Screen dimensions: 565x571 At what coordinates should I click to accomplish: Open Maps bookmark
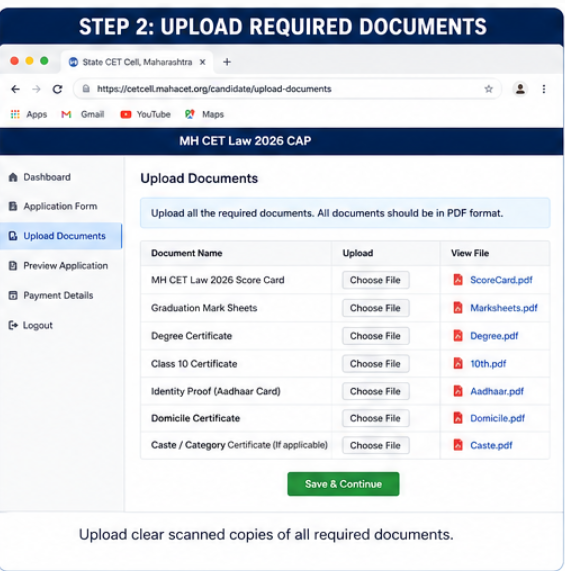click(204, 114)
